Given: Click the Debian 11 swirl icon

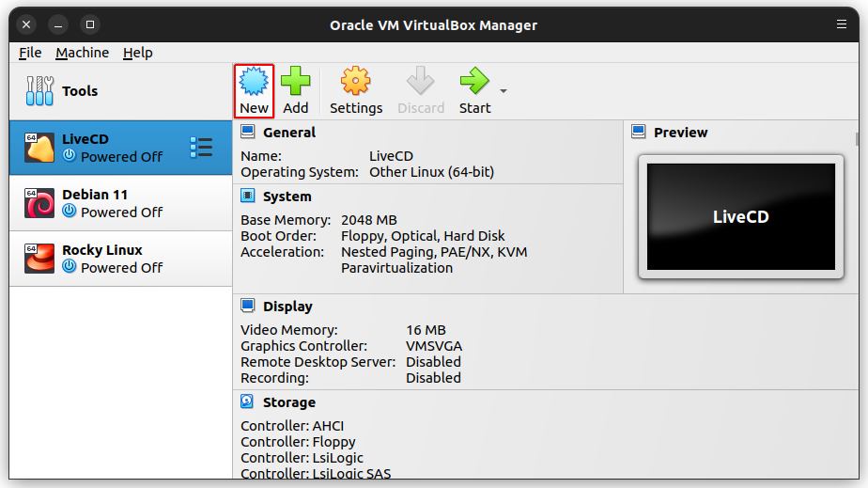Looking at the screenshot, I should [39, 203].
